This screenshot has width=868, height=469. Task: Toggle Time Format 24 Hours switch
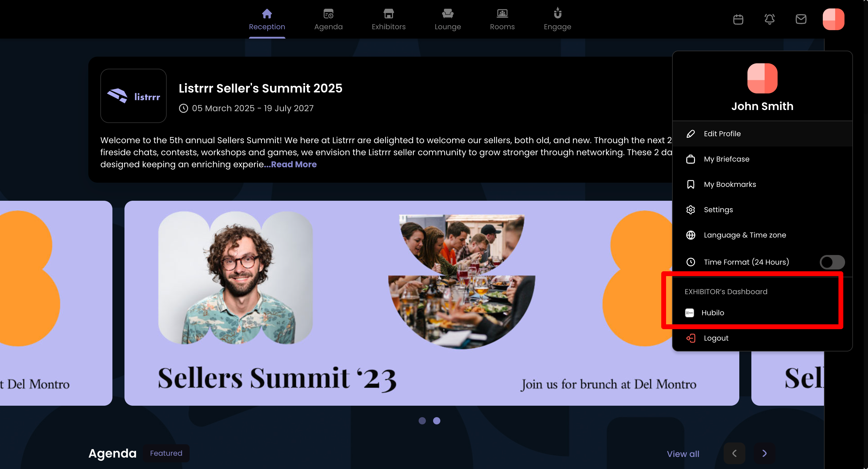click(x=832, y=262)
